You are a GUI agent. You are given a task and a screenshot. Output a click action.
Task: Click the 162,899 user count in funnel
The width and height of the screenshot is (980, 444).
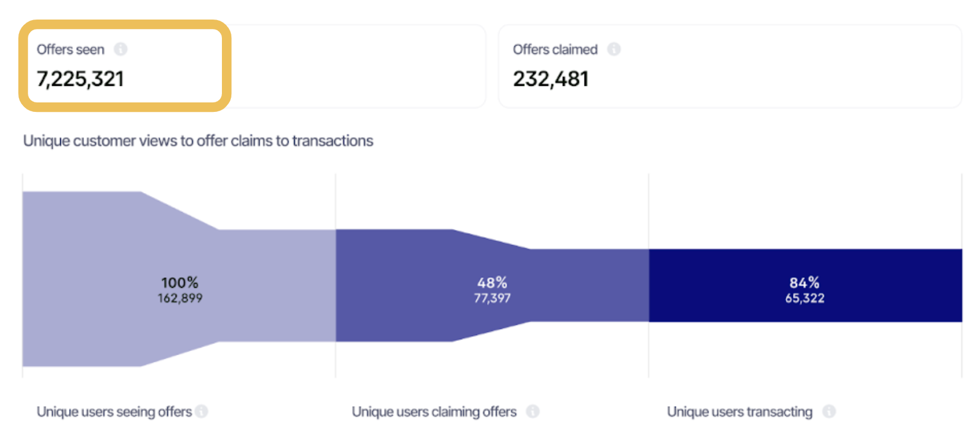[x=180, y=298]
